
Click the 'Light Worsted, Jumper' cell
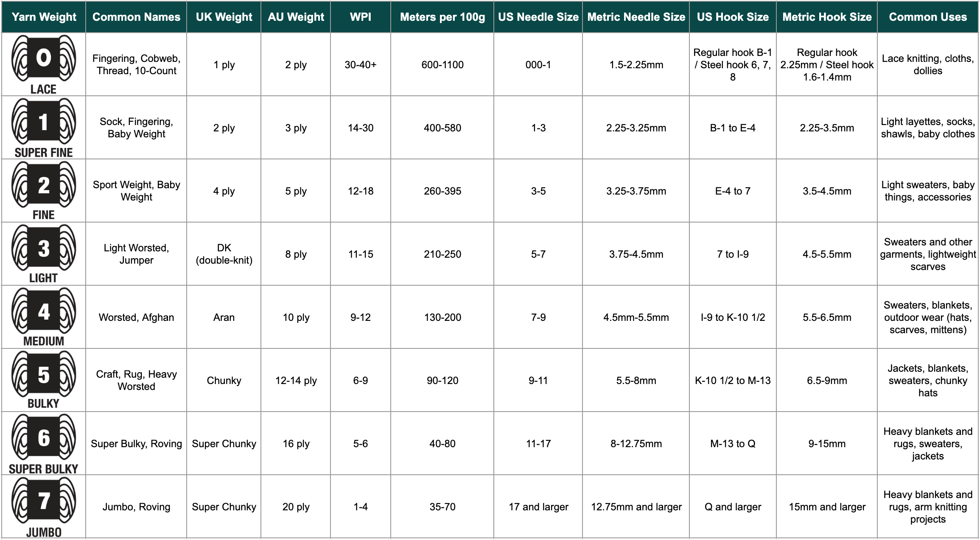[x=136, y=254]
